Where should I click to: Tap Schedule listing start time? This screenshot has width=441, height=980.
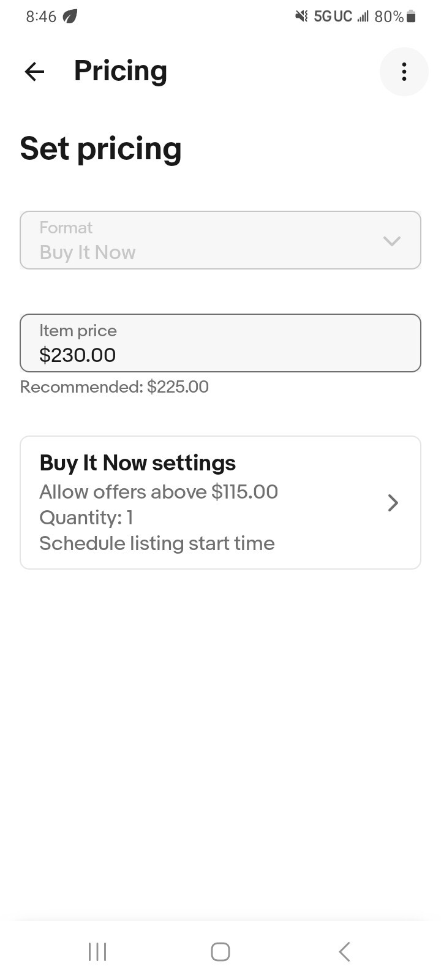coord(157,543)
